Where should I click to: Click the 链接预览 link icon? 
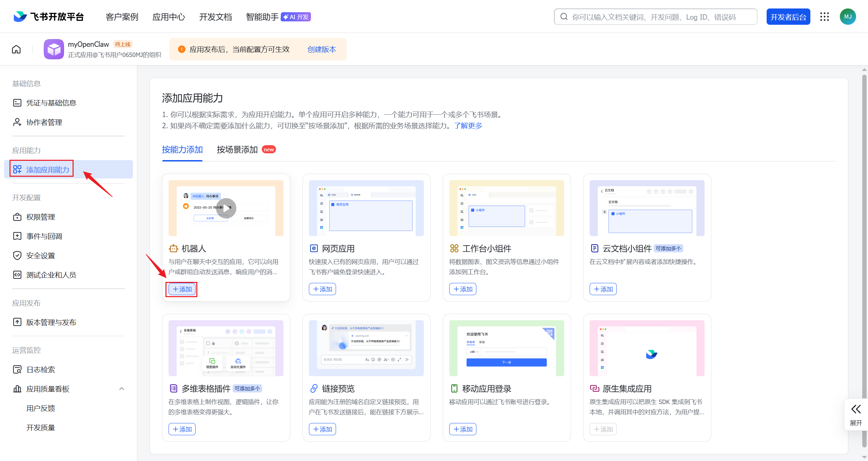click(314, 388)
